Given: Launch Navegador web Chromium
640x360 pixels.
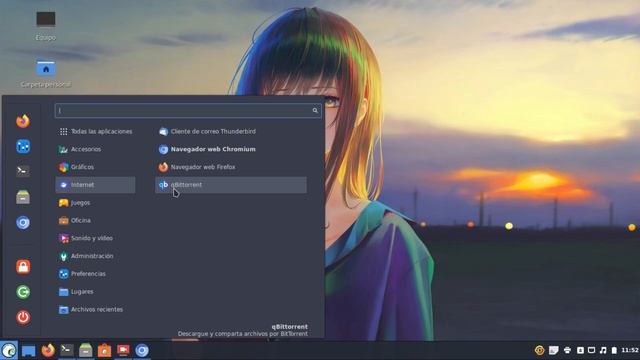Looking at the screenshot, I should point(231,149).
